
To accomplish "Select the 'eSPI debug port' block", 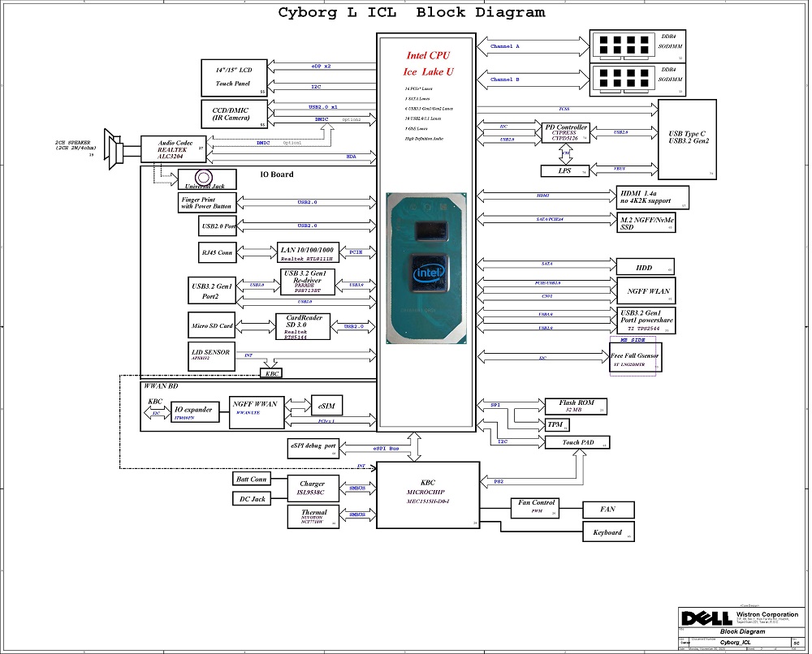I will click(313, 448).
